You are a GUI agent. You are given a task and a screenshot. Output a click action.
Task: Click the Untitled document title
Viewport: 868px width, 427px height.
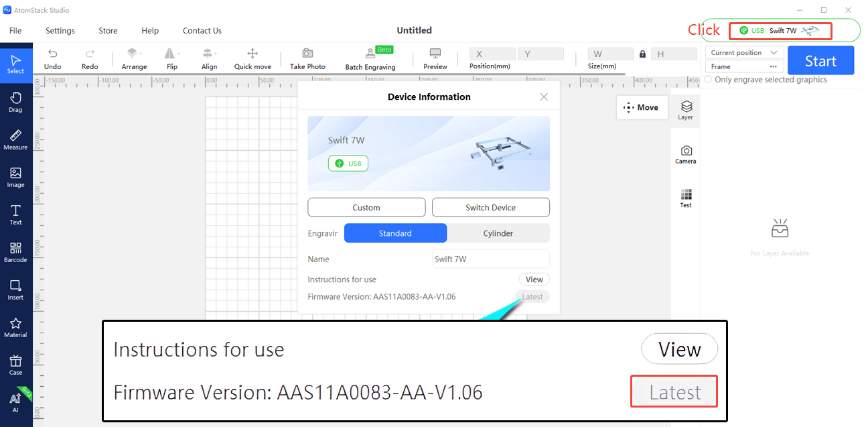(414, 30)
